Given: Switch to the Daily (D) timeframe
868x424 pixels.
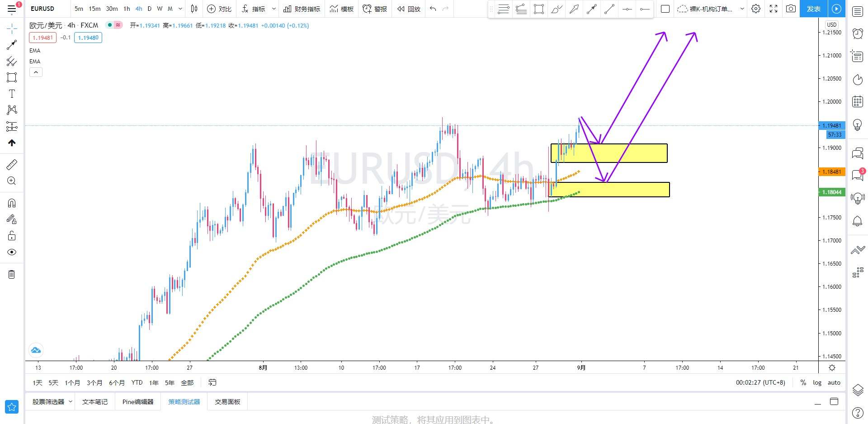Looking at the screenshot, I should [x=149, y=9].
